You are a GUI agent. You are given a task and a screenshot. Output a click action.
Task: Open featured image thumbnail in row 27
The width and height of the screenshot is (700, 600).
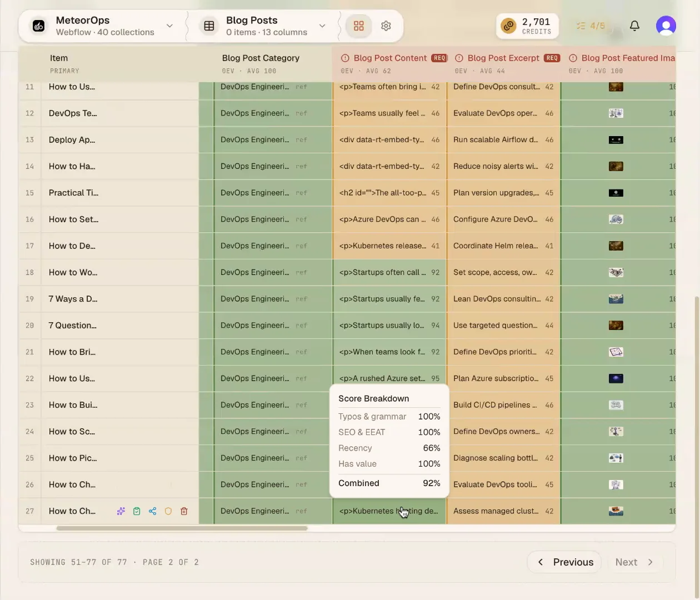tap(616, 511)
